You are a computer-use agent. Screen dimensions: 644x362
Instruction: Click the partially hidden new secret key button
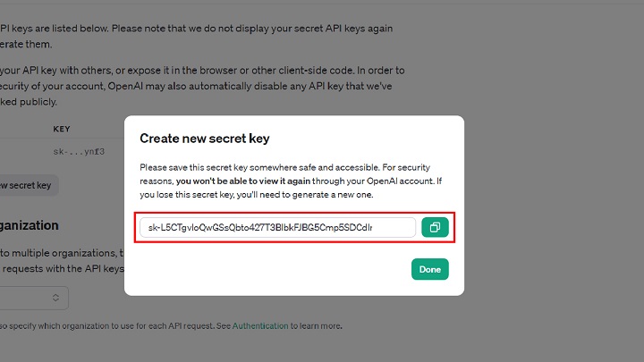coord(29,186)
